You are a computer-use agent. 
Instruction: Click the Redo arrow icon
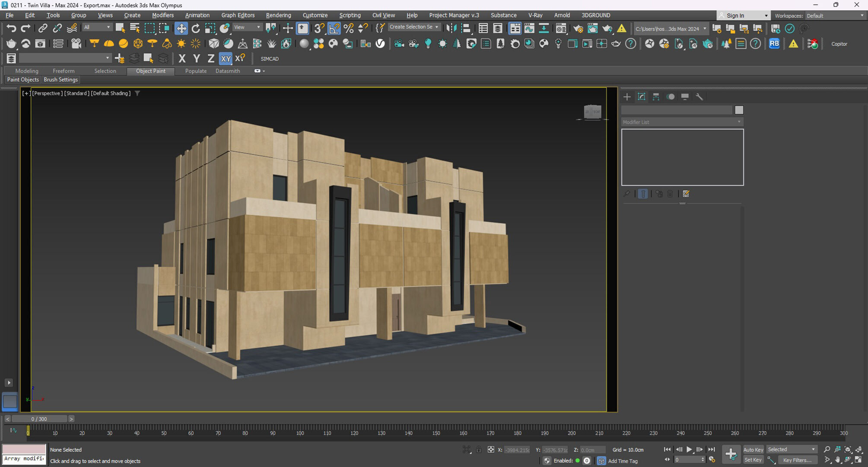[25, 29]
